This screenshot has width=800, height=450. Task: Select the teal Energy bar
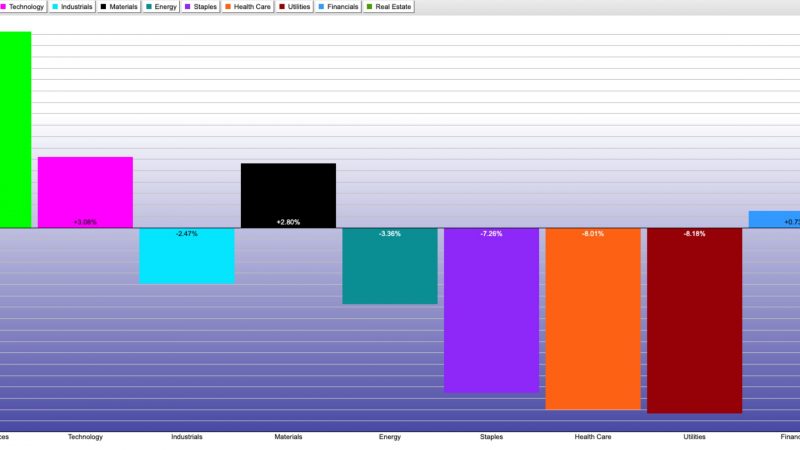[390, 266]
